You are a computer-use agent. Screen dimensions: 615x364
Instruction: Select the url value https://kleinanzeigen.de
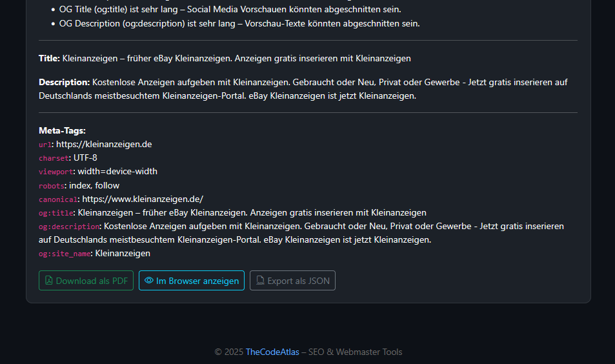click(x=104, y=145)
